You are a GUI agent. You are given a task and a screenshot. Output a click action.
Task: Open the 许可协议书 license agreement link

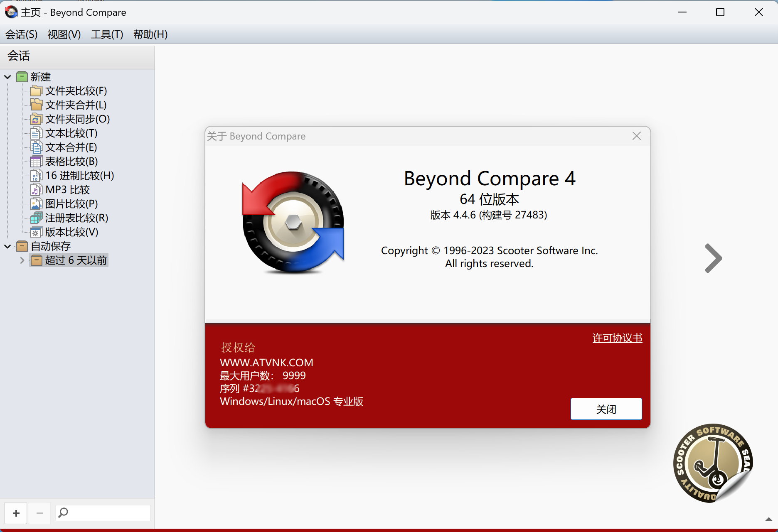(617, 338)
